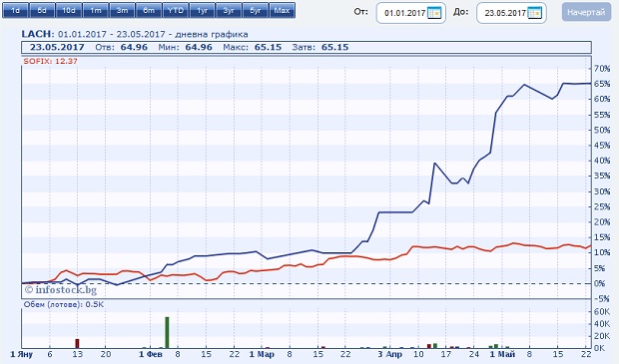Click the dark red volume bar at 13 January

click(78, 343)
